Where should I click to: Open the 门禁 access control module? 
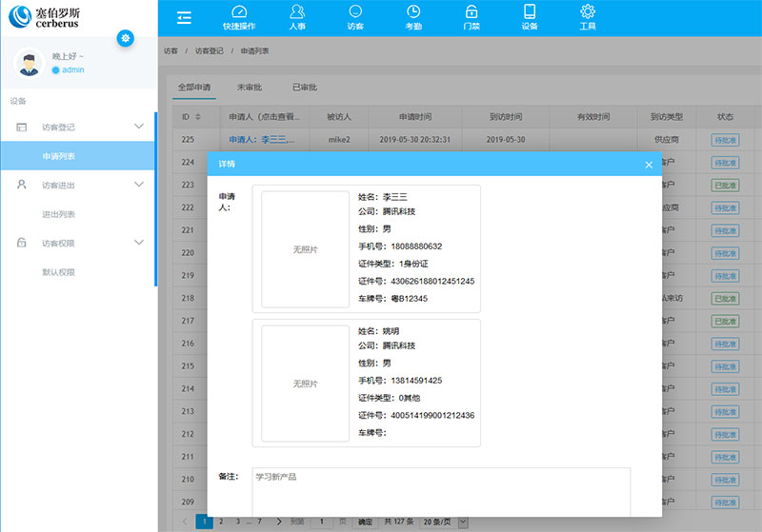471,17
